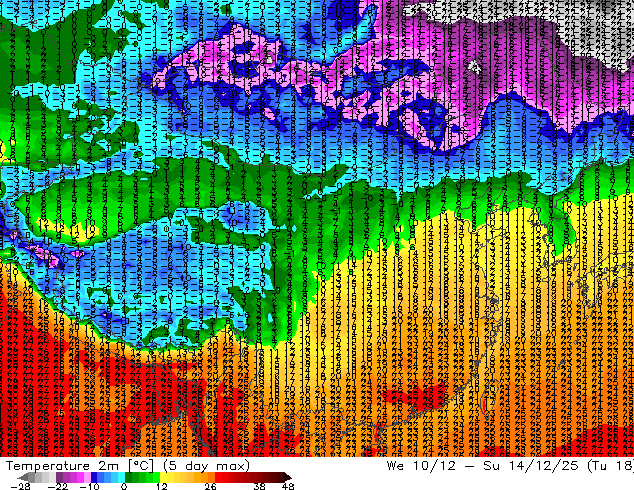Screen dimensions: 634x490
Task: Click the dark purple legend swatch at -22
Action: click(x=59, y=477)
